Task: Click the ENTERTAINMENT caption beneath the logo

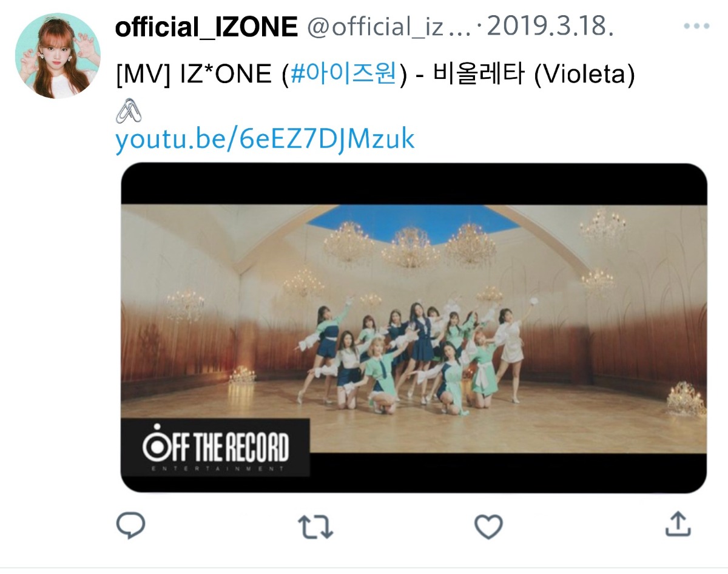Action: 216,469
